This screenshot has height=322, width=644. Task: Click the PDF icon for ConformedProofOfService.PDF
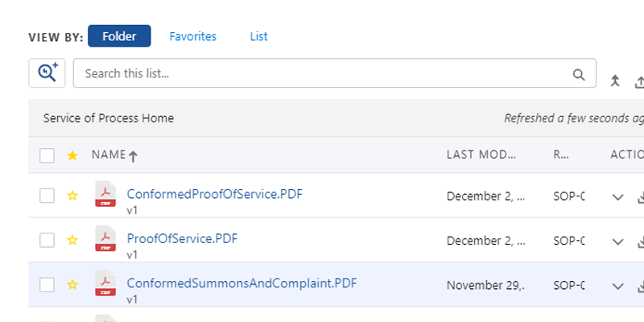(105, 195)
